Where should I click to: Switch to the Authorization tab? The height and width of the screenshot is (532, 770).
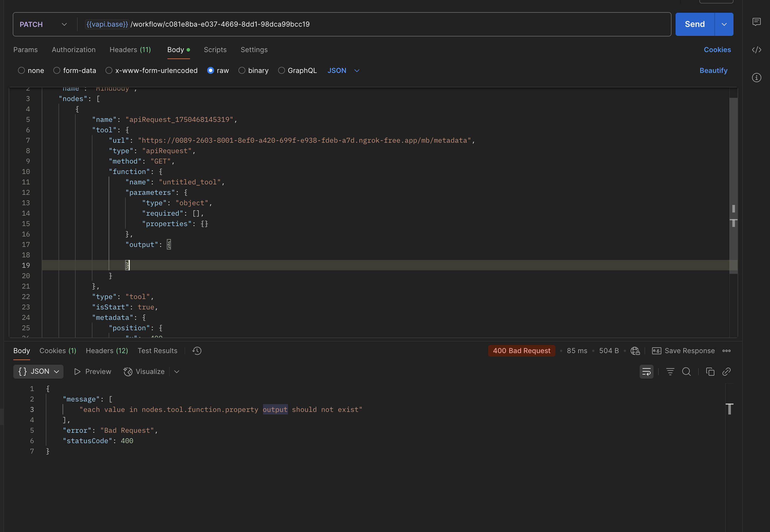coord(74,49)
